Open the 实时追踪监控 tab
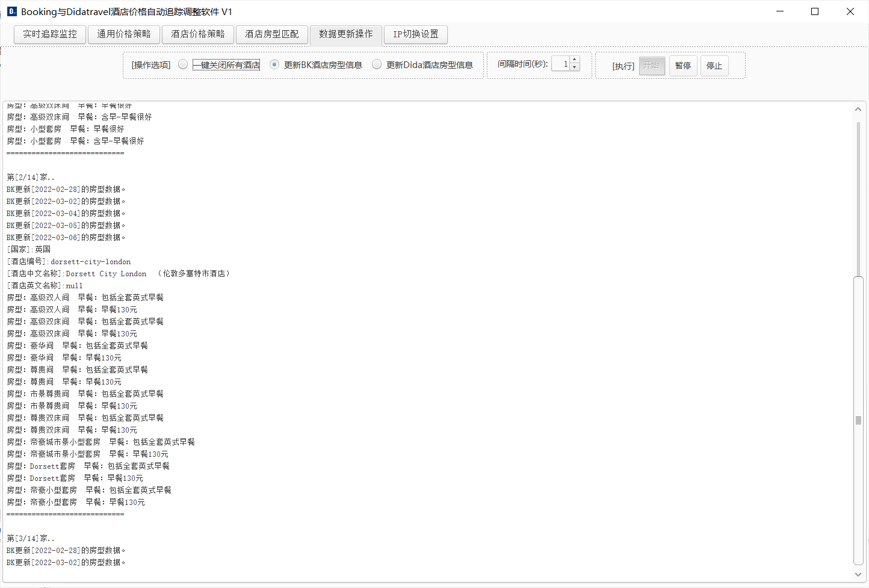The image size is (869, 588). click(x=50, y=34)
